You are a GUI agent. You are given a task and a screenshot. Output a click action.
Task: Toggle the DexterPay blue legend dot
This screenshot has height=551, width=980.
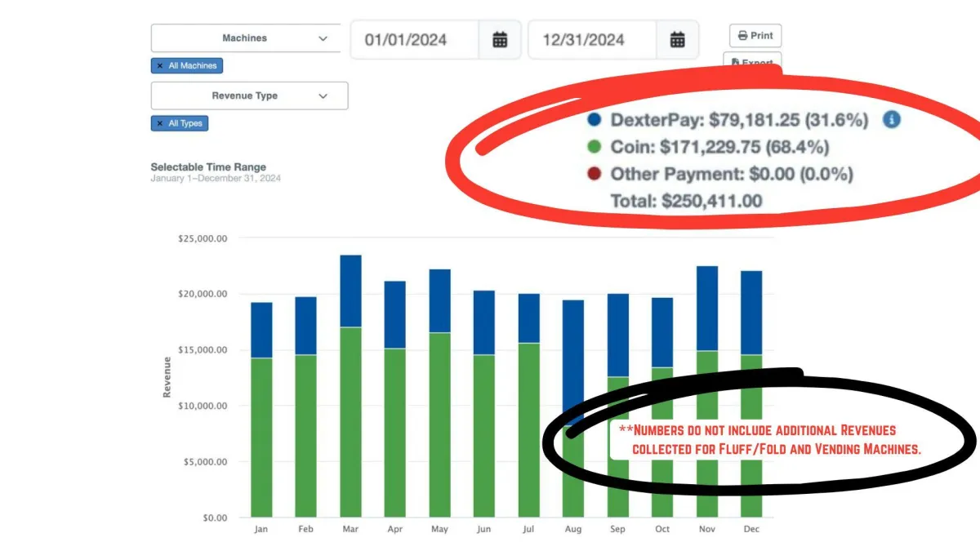[595, 120]
